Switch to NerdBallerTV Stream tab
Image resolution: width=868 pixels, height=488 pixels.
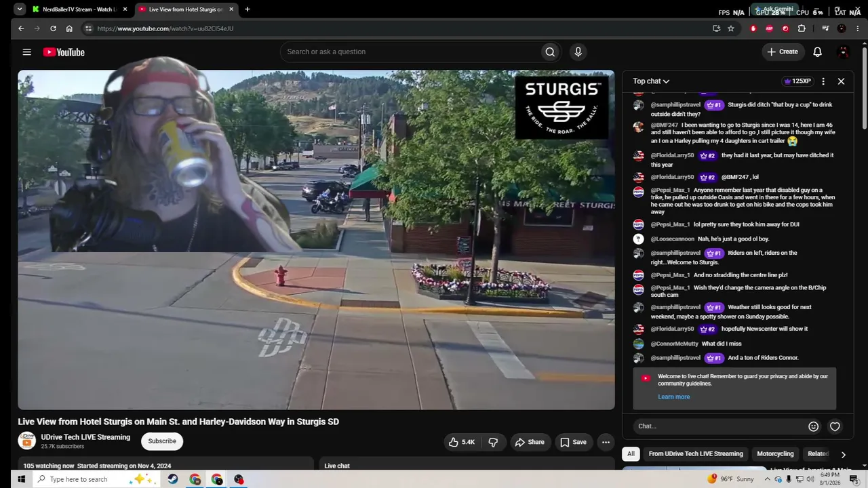[79, 9]
